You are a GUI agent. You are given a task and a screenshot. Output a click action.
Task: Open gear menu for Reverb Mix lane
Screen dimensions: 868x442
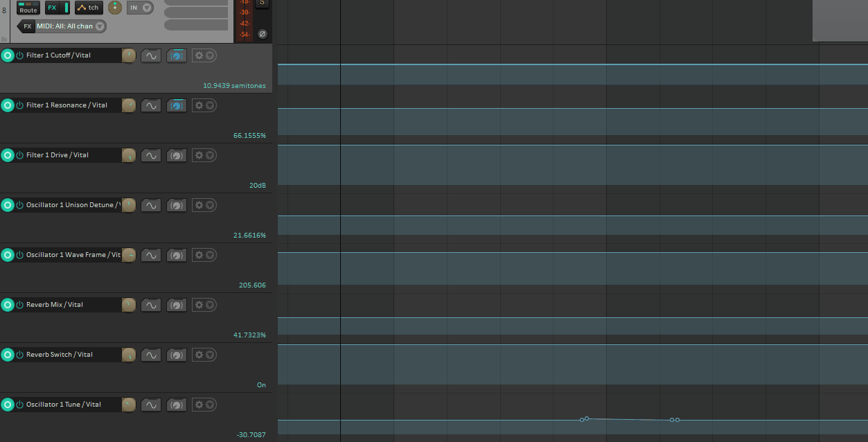coord(204,305)
